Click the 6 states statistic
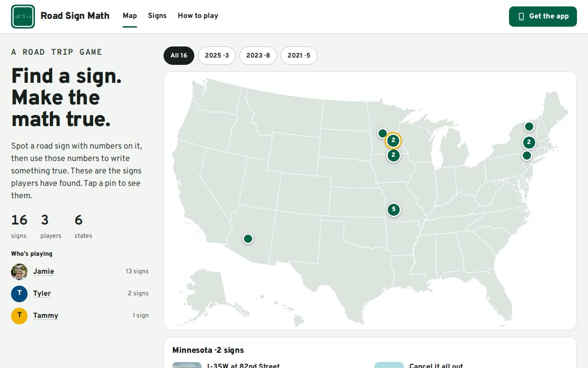 pyautogui.click(x=83, y=226)
